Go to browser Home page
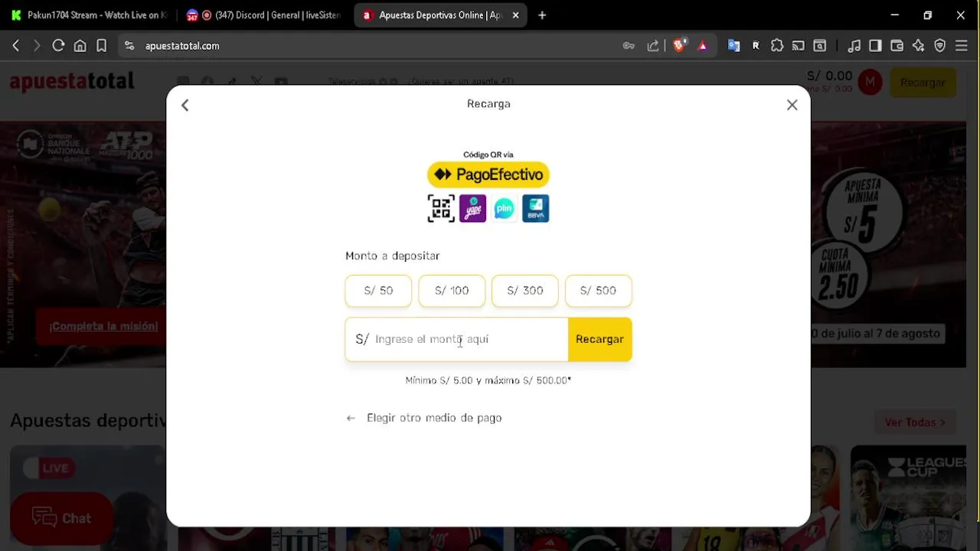Viewport: 980px width, 551px height. [80, 46]
